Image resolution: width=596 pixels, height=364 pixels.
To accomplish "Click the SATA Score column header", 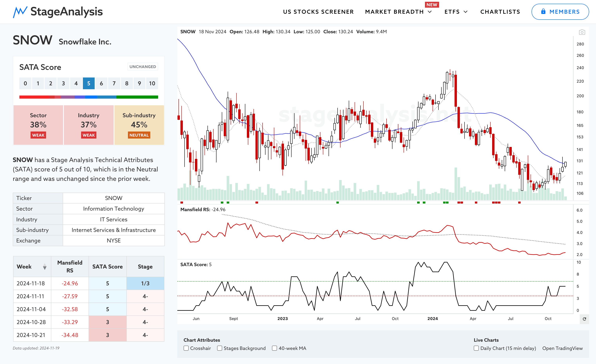I will pyautogui.click(x=107, y=267).
